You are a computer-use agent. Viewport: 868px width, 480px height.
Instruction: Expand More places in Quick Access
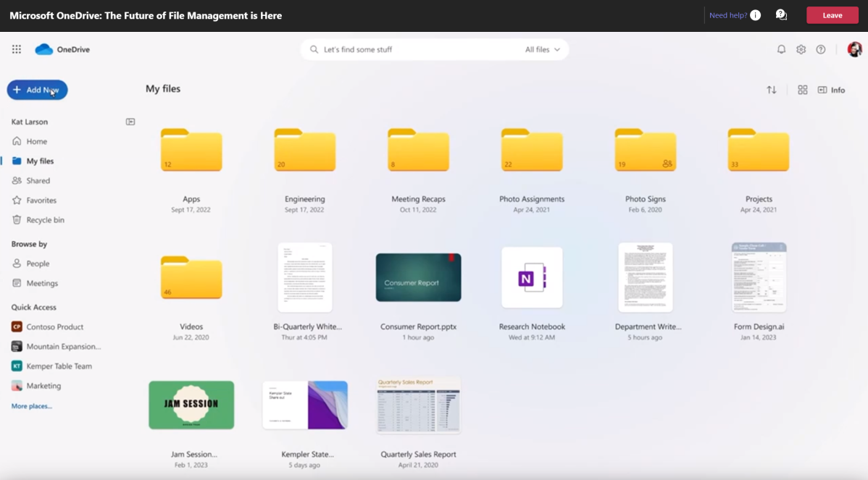coord(32,406)
